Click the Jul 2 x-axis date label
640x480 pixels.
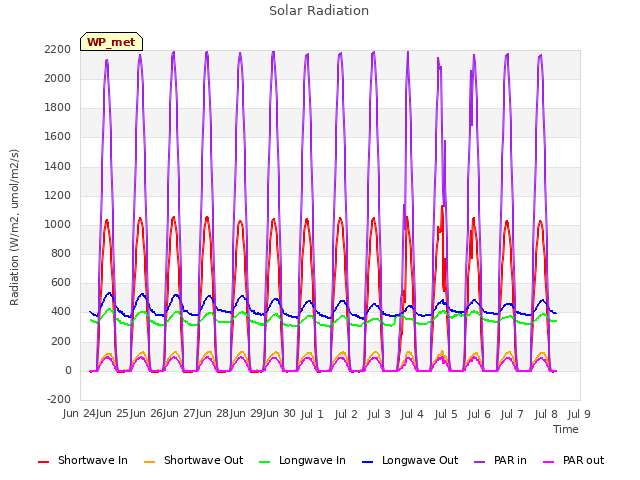346,414
